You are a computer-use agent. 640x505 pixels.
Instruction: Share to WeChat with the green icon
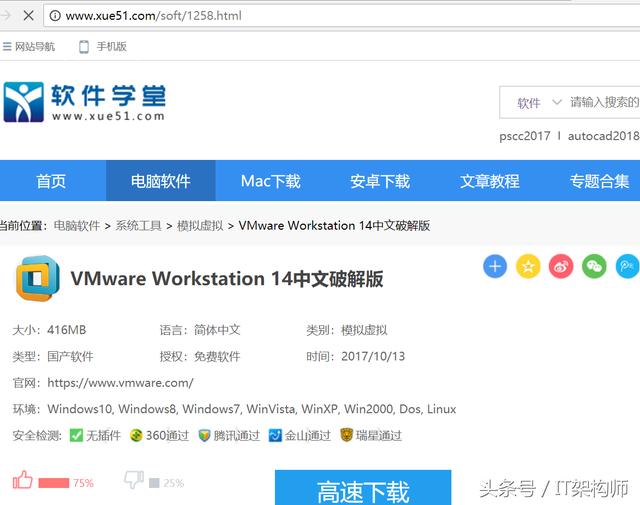click(594, 267)
